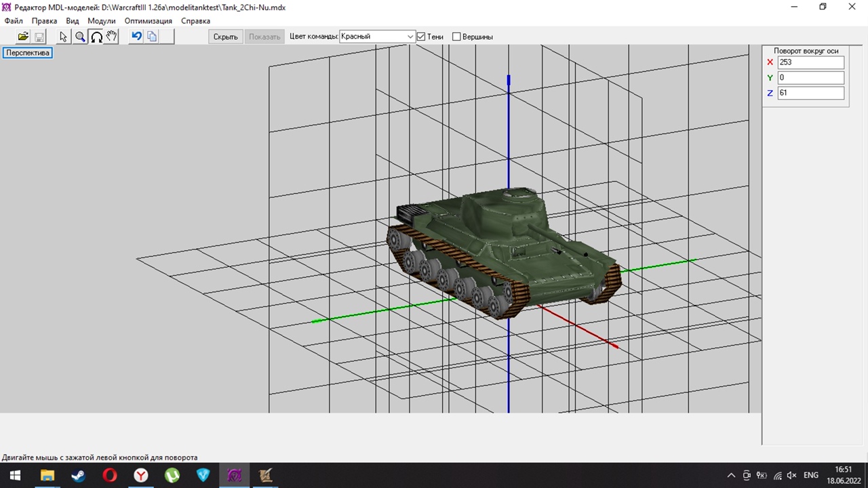Click the muted speaker tray icon
This screenshot has width=868, height=488.
(x=792, y=475)
